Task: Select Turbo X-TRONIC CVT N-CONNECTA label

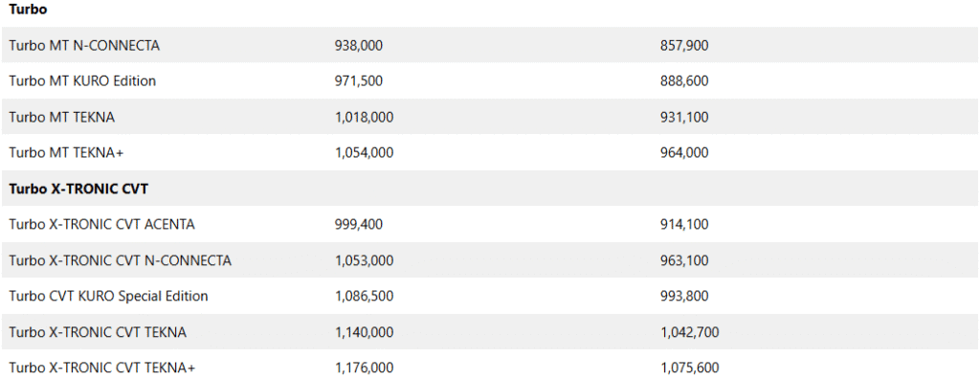Action: tap(120, 260)
